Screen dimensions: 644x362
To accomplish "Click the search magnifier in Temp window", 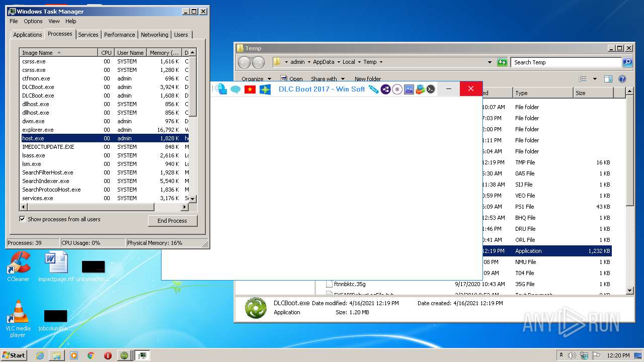I will click(x=627, y=62).
